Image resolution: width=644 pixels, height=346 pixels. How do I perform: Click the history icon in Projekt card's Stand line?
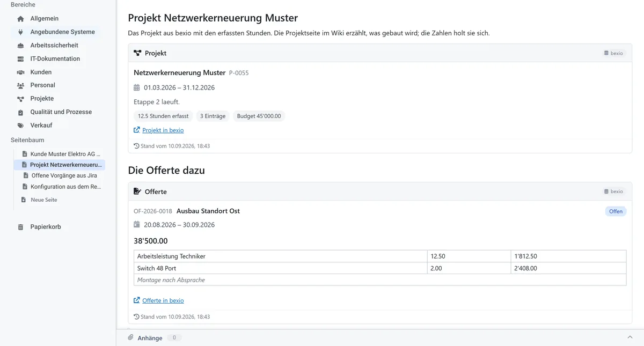point(136,146)
